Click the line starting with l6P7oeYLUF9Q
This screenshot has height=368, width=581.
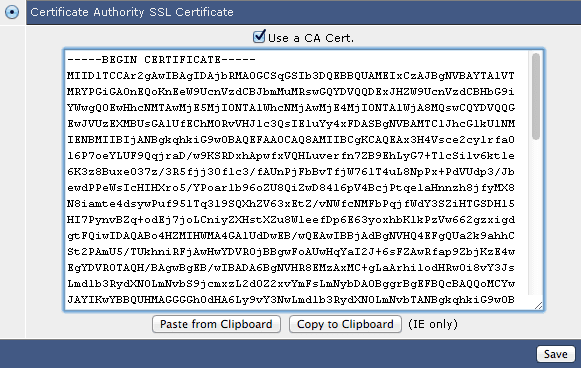(x=291, y=156)
